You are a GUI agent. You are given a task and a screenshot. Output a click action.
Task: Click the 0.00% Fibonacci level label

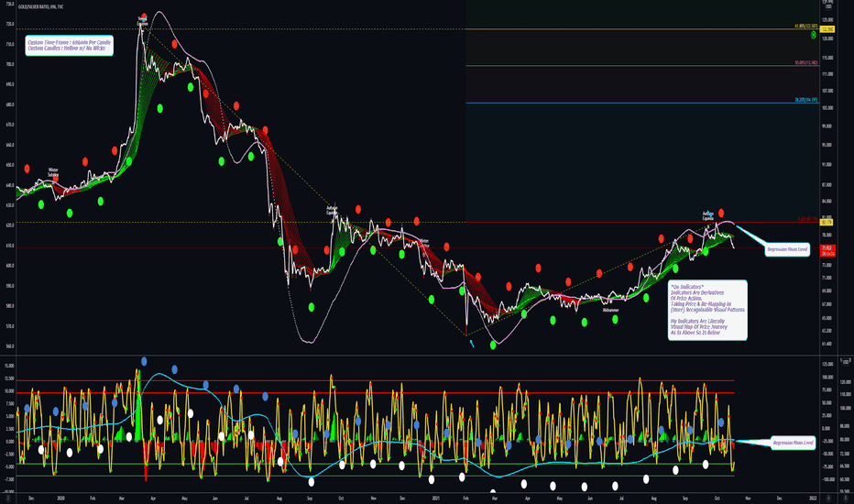click(807, 219)
